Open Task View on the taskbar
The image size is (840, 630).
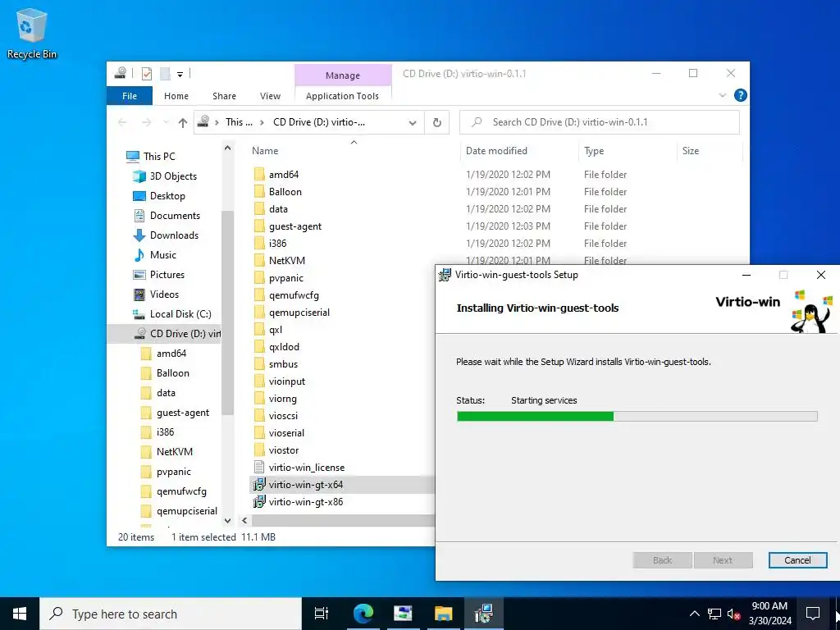[x=322, y=614]
